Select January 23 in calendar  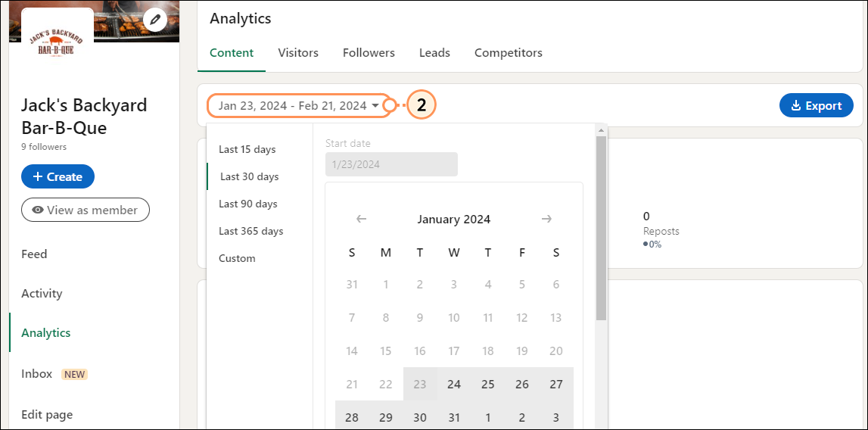tap(420, 384)
